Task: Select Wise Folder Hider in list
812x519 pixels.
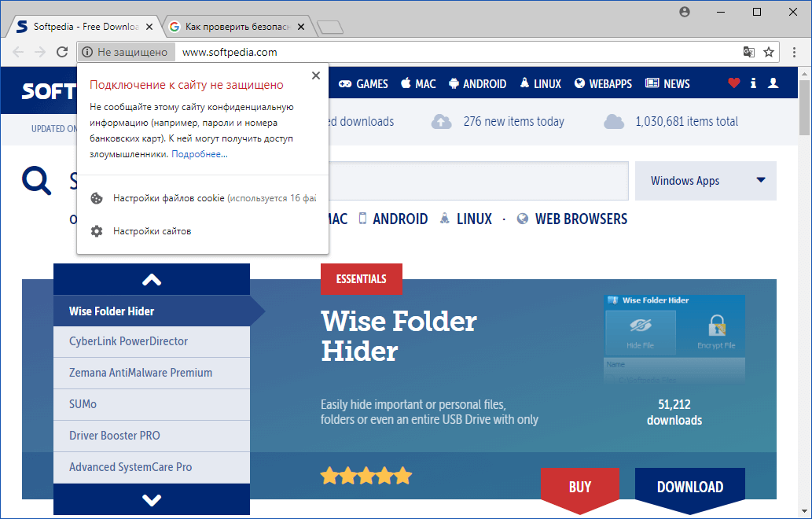Action: pyautogui.click(x=152, y=311)
